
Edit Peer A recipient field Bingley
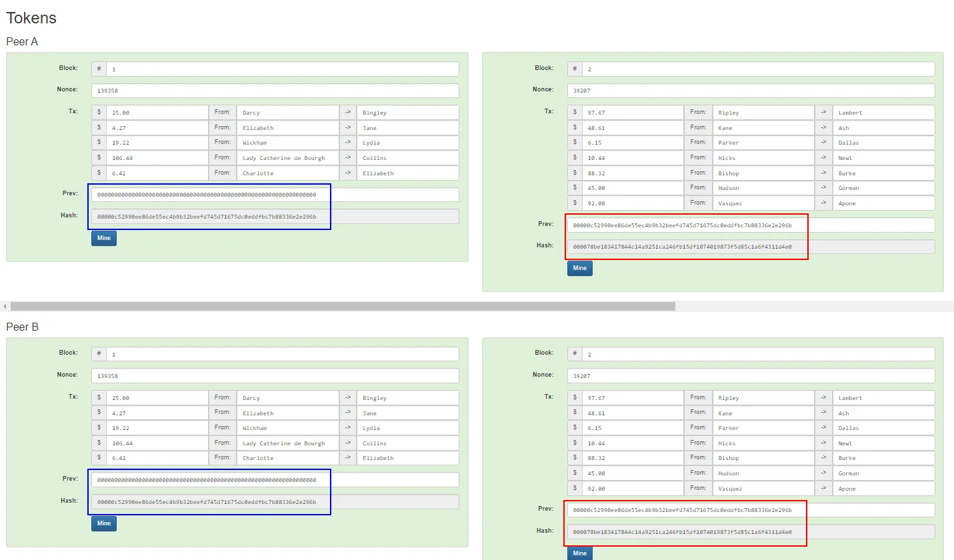[408, 113]
